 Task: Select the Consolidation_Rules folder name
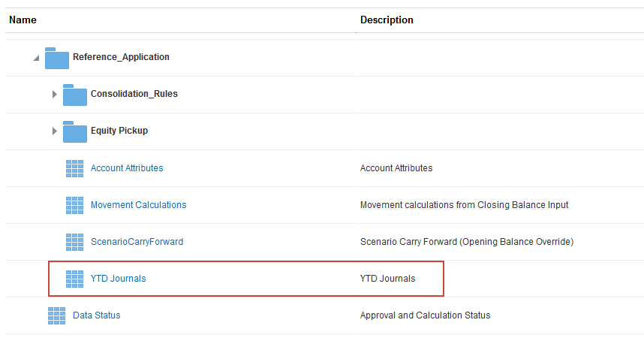[134, 95]
